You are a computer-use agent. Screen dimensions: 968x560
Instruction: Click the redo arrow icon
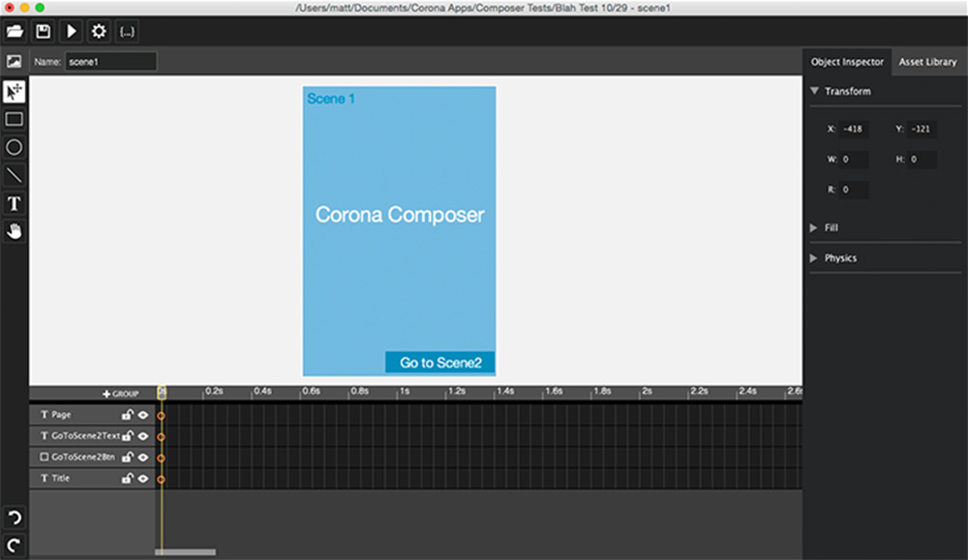15,545
